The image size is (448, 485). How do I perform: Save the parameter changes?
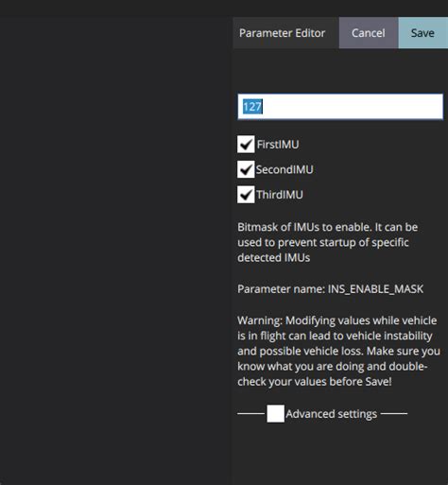tap(422, 33)
